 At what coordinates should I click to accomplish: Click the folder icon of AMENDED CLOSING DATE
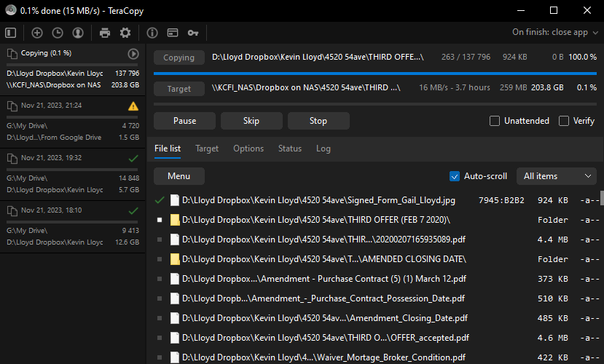pyautogui.click(x=175, y=259)
